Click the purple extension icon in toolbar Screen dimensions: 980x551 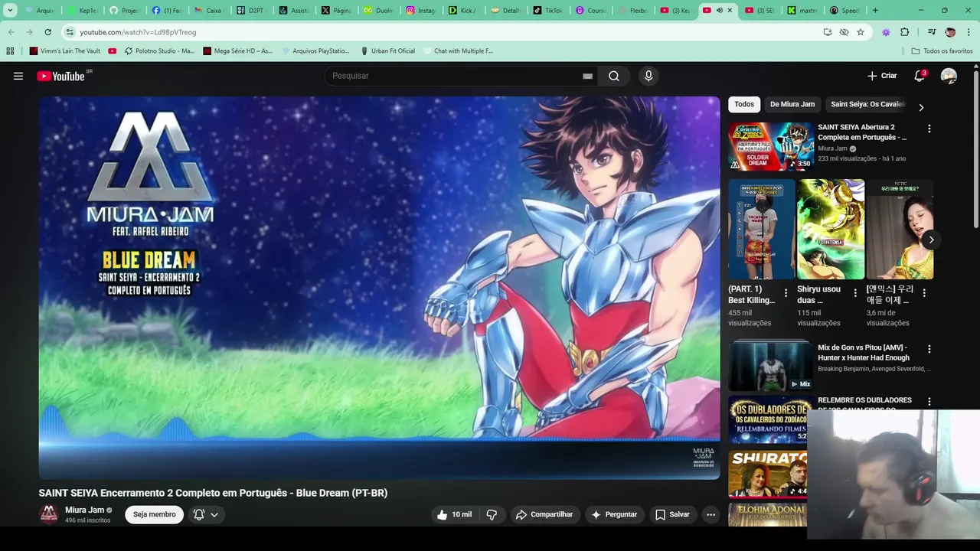886,32
